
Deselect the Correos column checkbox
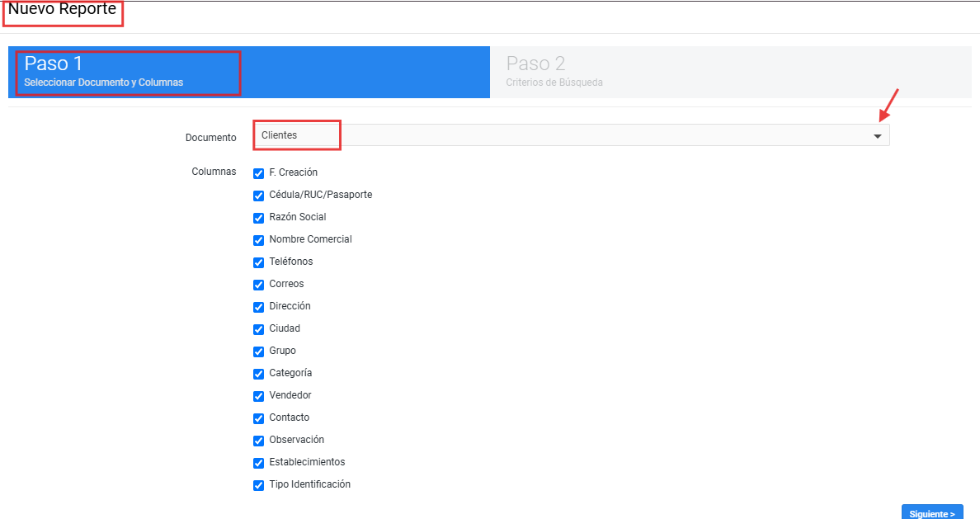pos(258,285)
